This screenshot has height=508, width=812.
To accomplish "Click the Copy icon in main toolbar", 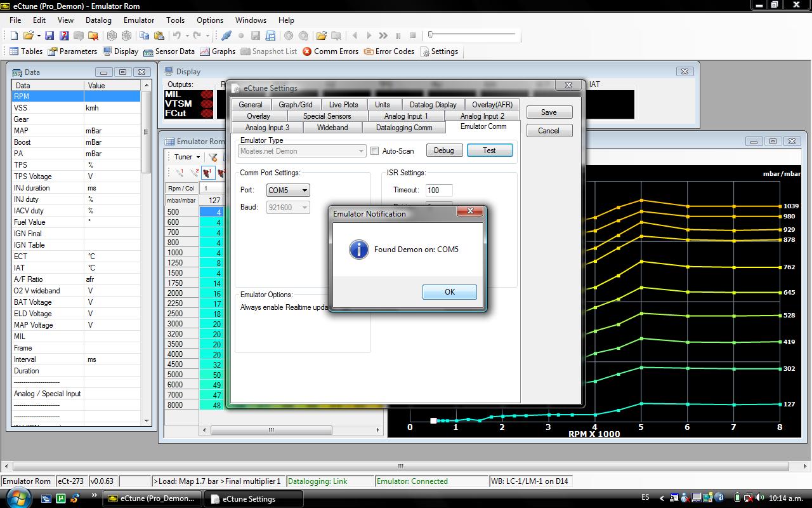I will 145,36.
